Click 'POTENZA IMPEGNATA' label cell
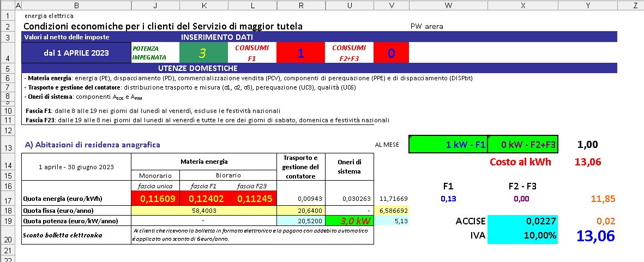 (155, 52)
